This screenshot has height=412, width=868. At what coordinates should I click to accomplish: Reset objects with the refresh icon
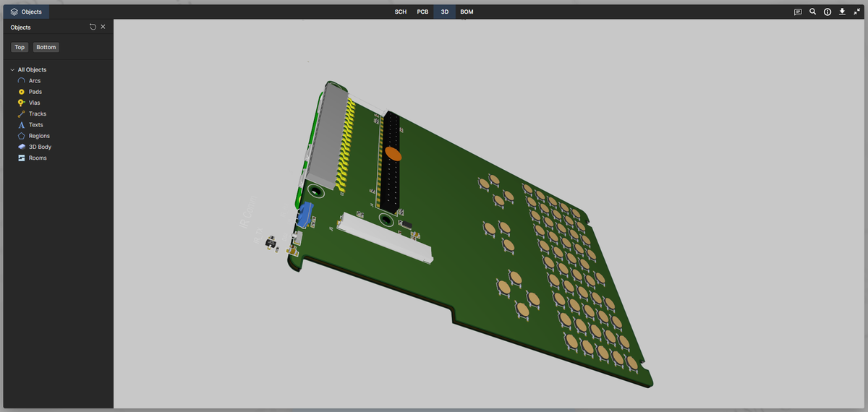[93, 27]
